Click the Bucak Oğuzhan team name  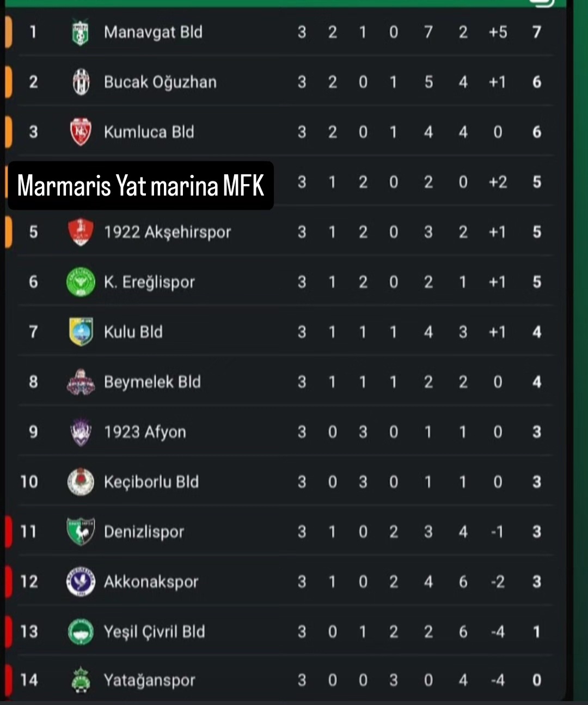coord(160,82)
